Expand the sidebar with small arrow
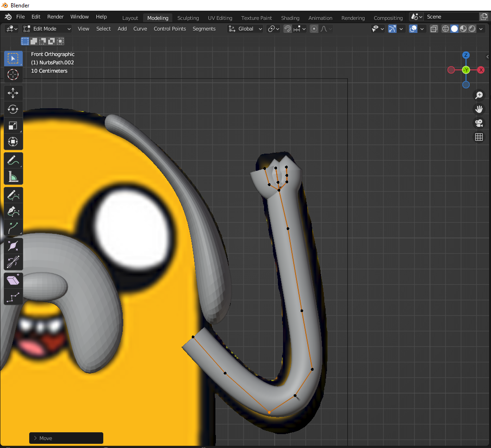The height and width of the screenshot is (448, 491). coord(488,56)
